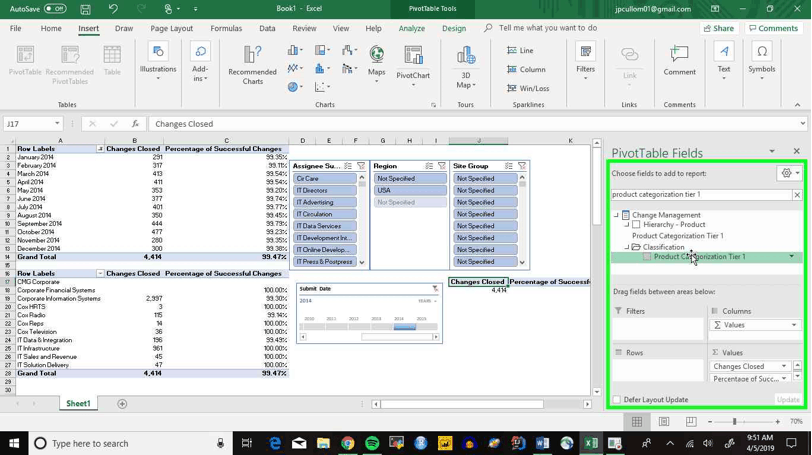Viewport: 812px width, 455px height.
Task: Adjust the zoom slider
Action: pyautogui.click(x=734, y=422)
